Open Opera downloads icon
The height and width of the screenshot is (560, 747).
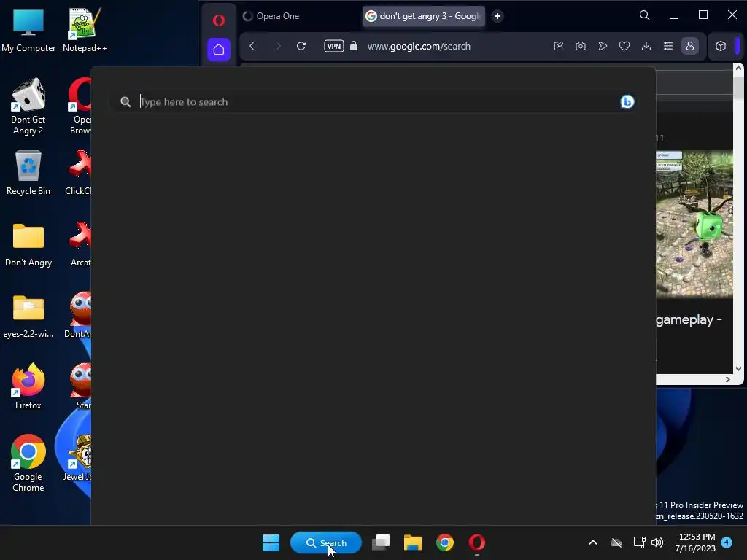coord(646,46)
